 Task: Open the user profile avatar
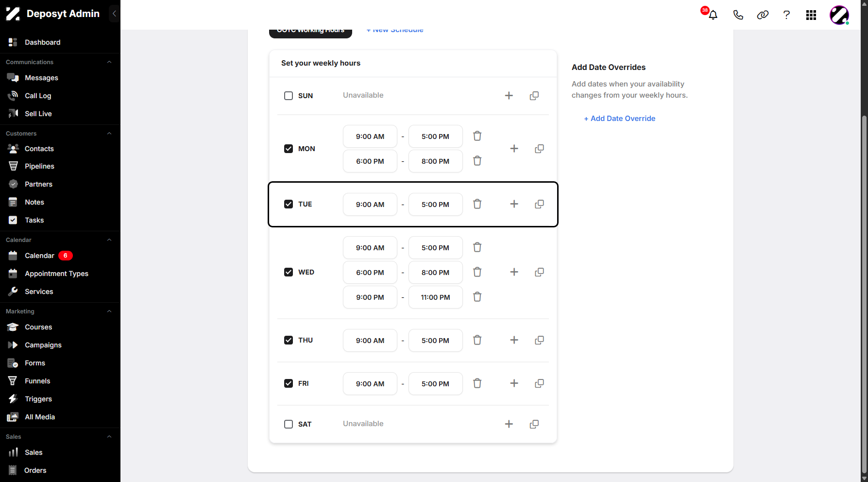[x=839, y=15]
